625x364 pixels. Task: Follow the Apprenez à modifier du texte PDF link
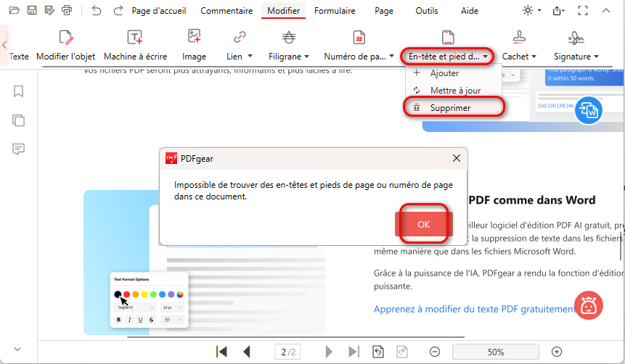(475, 309)
